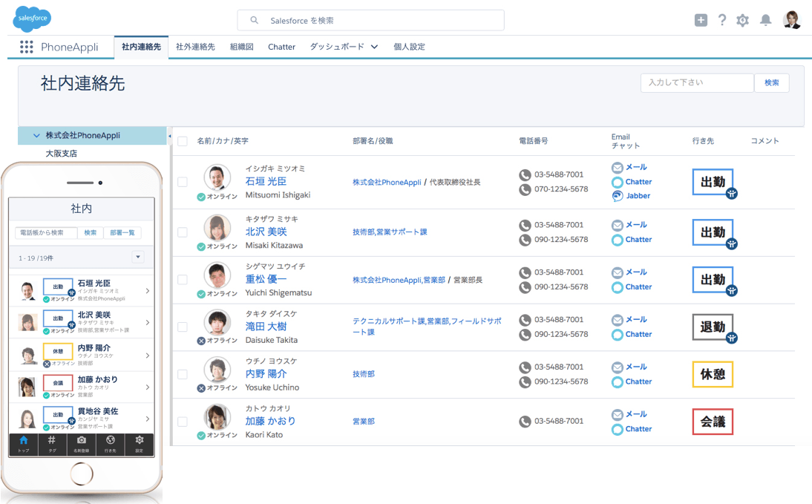
Task: Open the App Launcher grid icon
Action: pos(27,47)
